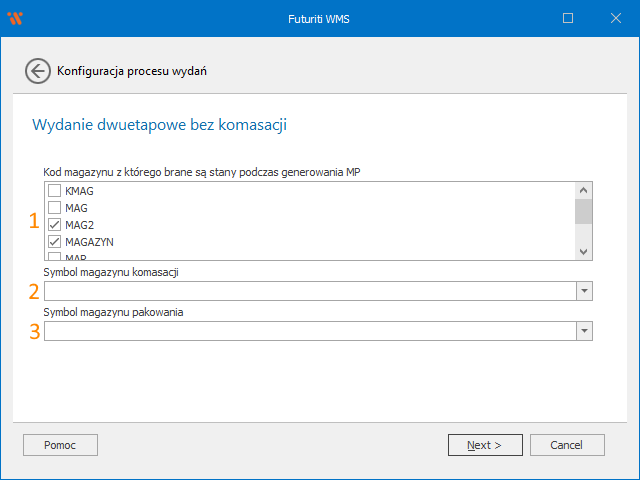Click the scrollbar track below the thumb
The width and height of the screenshot is (640, 480).
click(x=584, y=234)
